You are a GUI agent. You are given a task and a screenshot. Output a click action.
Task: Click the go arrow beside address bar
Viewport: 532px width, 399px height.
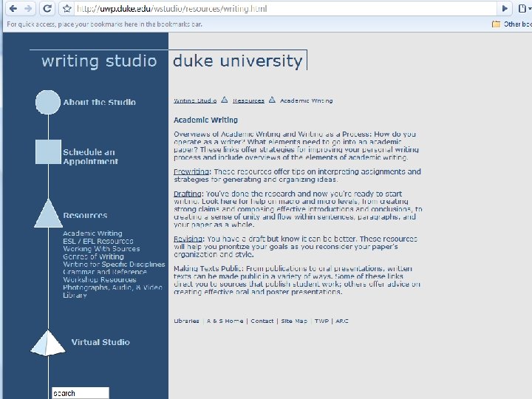click(505, 8)
